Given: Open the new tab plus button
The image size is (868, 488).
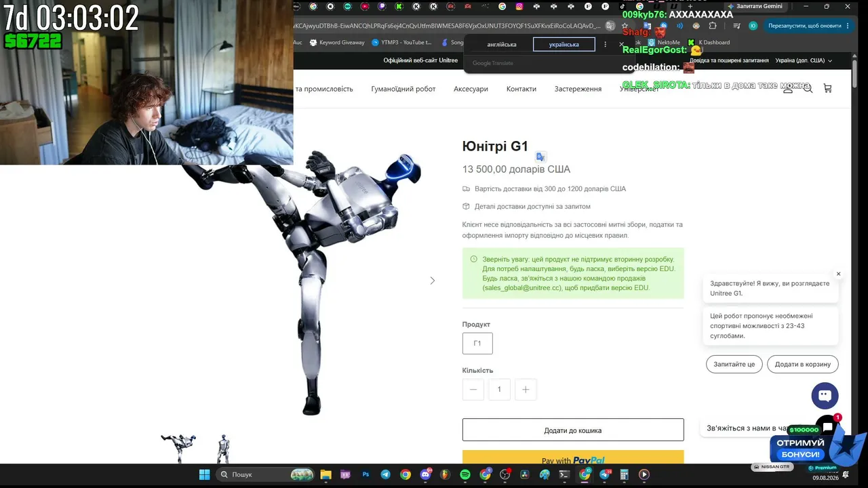Looking at the screenshot, I should click(x=690, y=6).
